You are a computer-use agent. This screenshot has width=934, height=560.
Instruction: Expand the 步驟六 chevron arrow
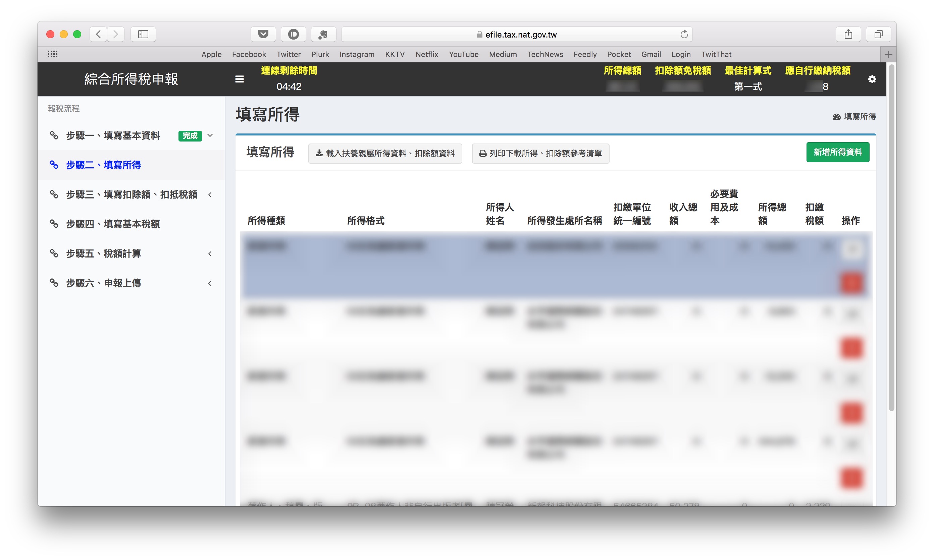coord(210,283)
